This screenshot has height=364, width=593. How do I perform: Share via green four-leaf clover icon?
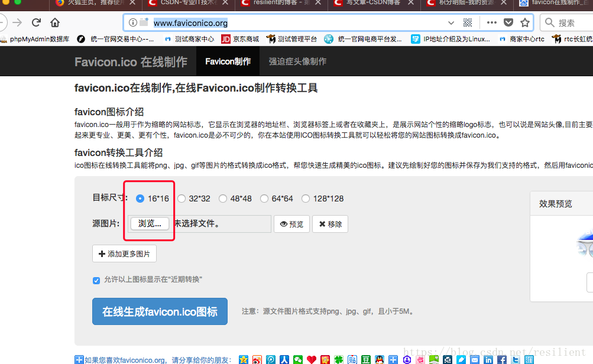point(339,360)
